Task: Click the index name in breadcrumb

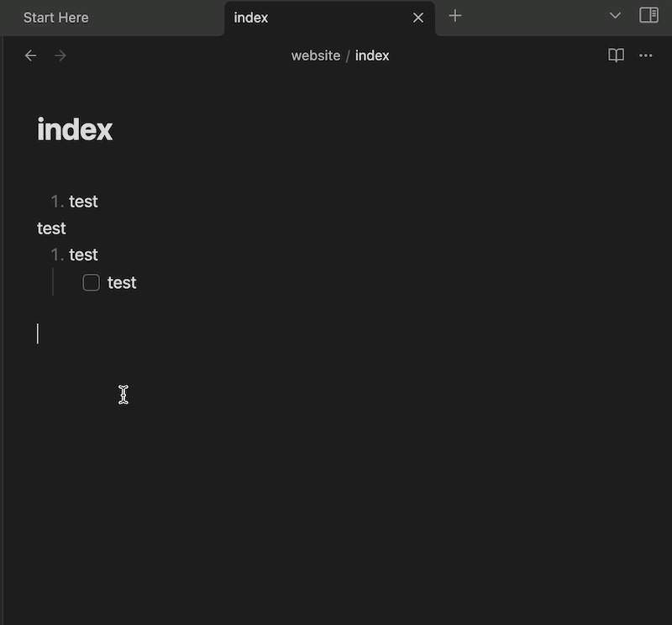Action: click(x=372, y=55)
